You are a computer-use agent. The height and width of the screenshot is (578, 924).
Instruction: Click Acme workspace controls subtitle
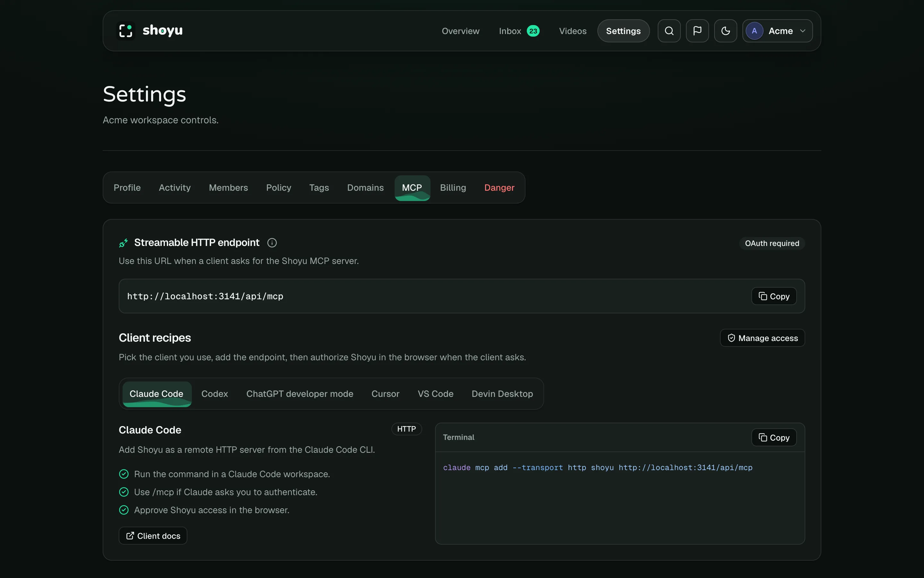click(160, 120)
